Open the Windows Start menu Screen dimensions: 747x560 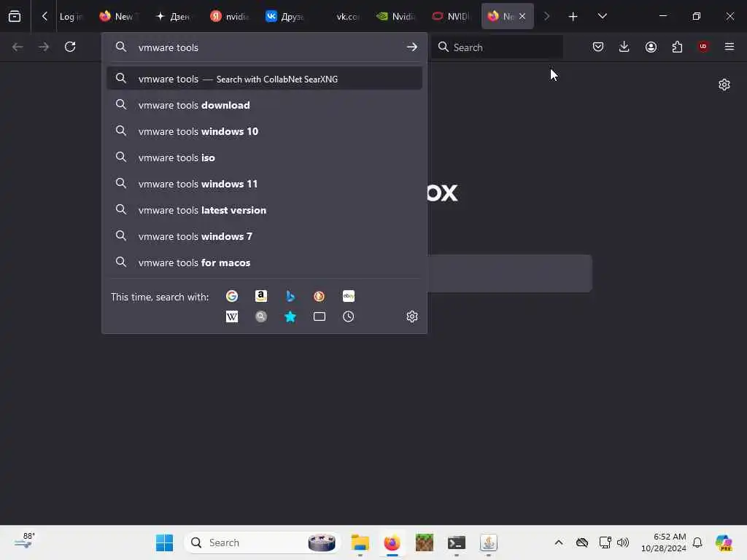164,542
